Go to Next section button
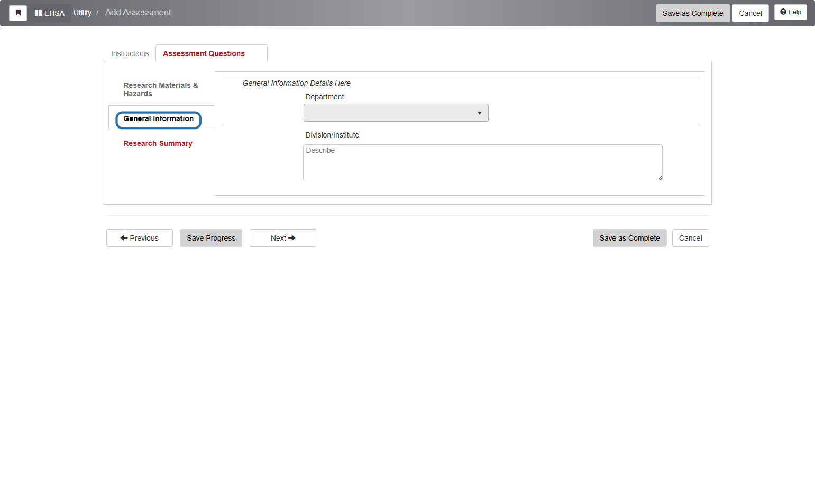The height and width of the screenshot is (504, 815). click(283, 238)
